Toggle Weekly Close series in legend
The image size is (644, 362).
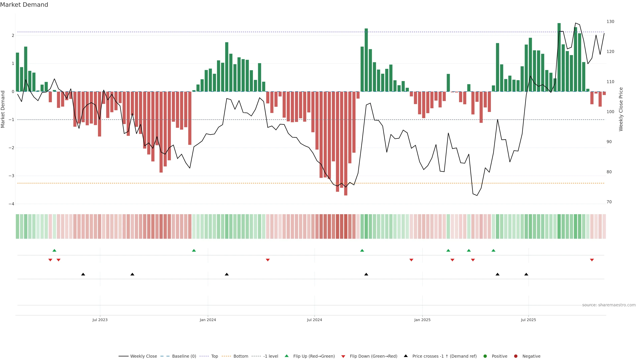[144, 356]
